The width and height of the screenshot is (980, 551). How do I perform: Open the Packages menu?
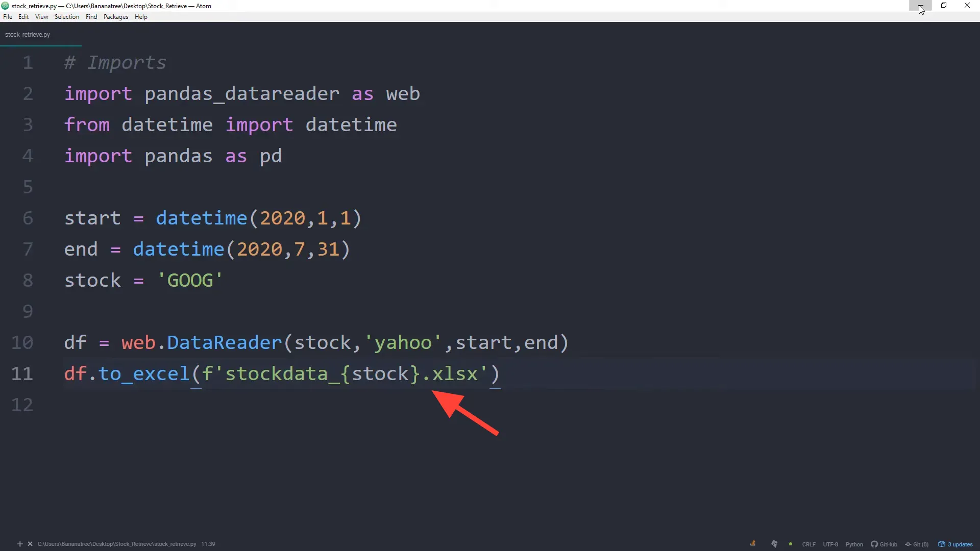tap(116, 17)
